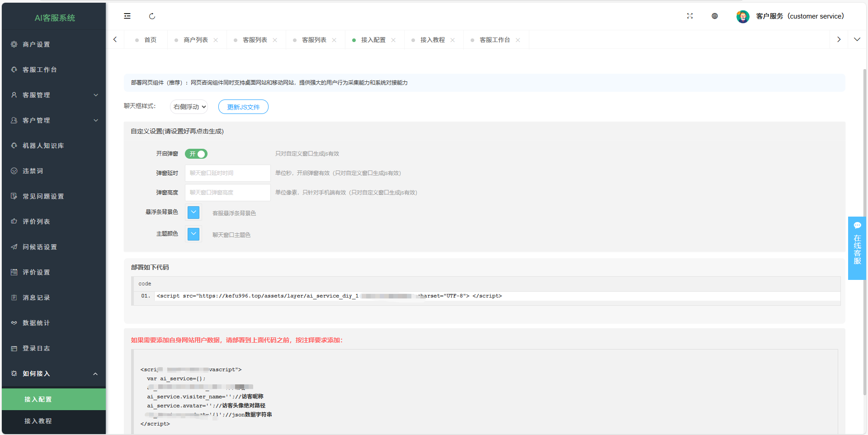Open the language globe icon
This screenshot has width=868, height=435.
[714, 16]
